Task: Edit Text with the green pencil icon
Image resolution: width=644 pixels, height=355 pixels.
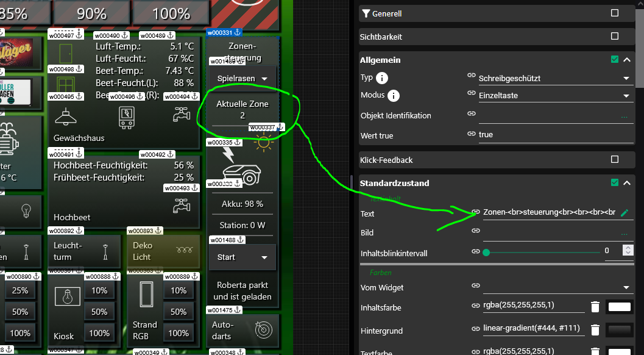Action: coord(625,213)
